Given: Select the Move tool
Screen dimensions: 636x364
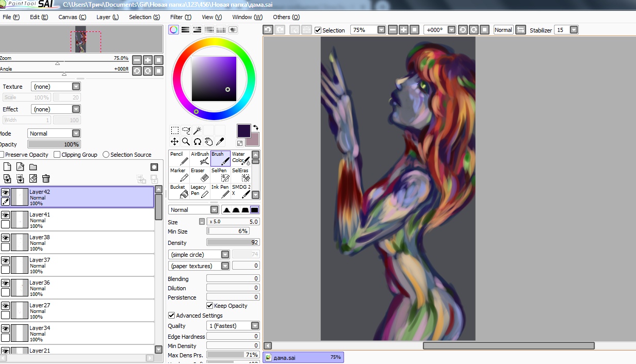Looking at the screenshot, I should (175, 141).
